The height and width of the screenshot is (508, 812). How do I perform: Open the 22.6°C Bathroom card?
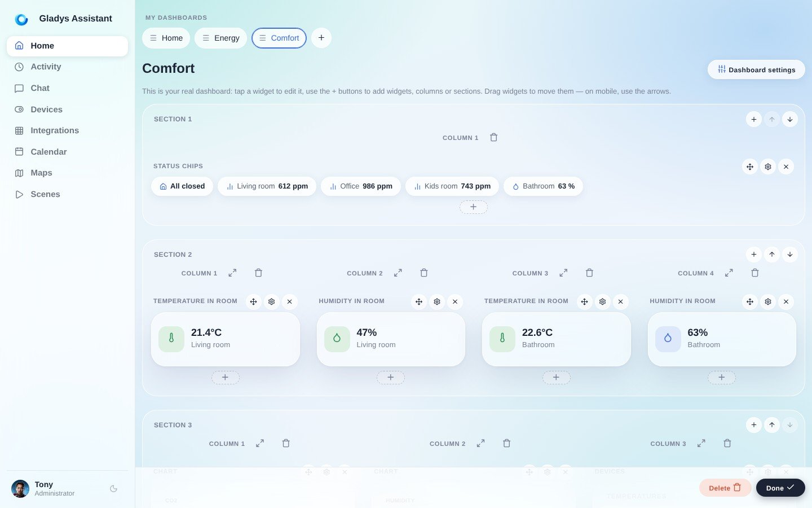click(x=557, y=339)
